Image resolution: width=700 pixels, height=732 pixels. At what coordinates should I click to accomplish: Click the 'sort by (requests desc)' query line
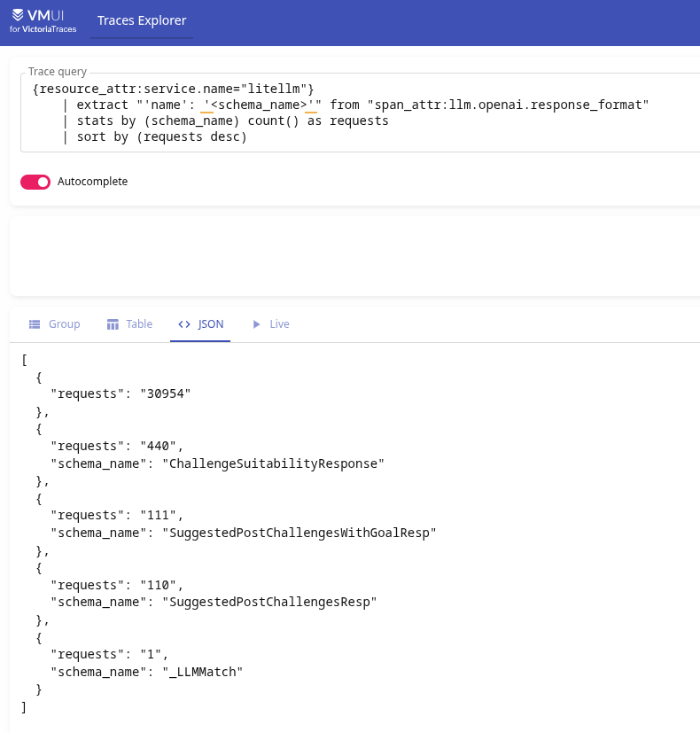(161, 136)
